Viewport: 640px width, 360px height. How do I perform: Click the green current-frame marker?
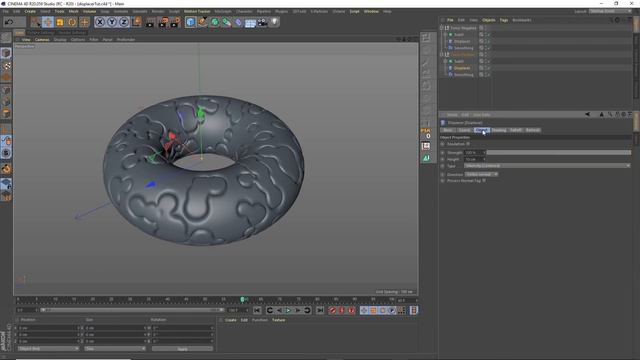[242, 300]
